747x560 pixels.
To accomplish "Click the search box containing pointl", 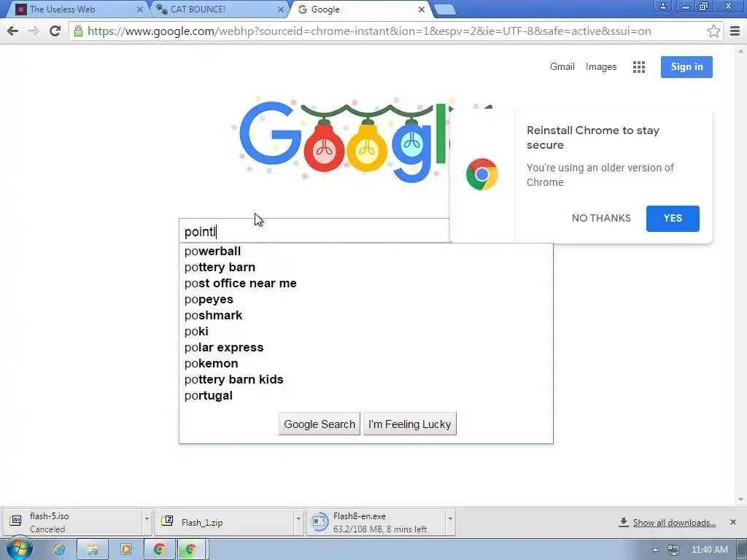I will (314, 231).
